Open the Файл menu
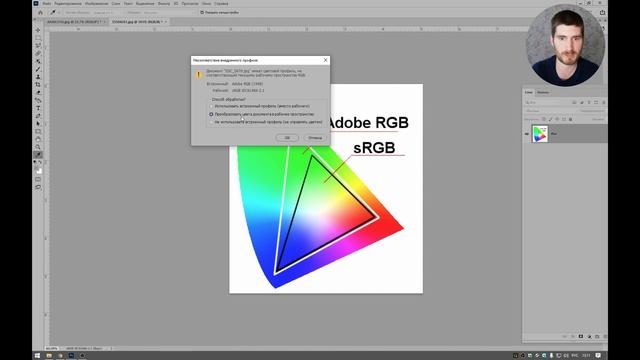The width and height of the screenshot is (640, 360). 47,4
